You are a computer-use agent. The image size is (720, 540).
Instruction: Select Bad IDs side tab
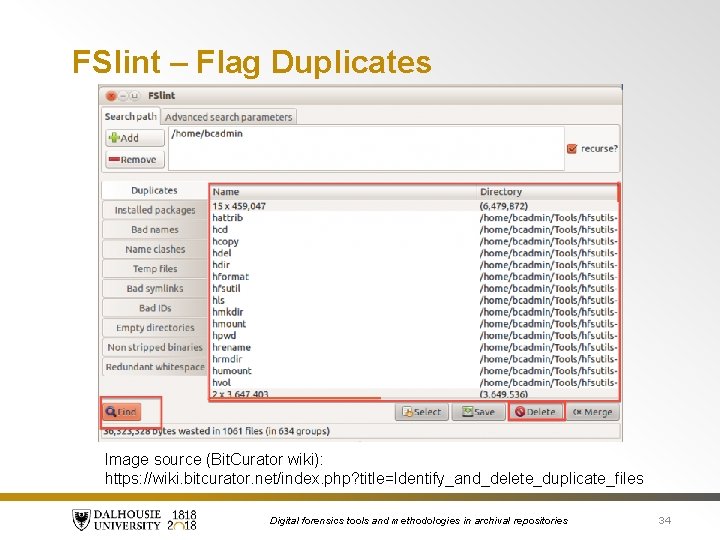click(155, 308)
